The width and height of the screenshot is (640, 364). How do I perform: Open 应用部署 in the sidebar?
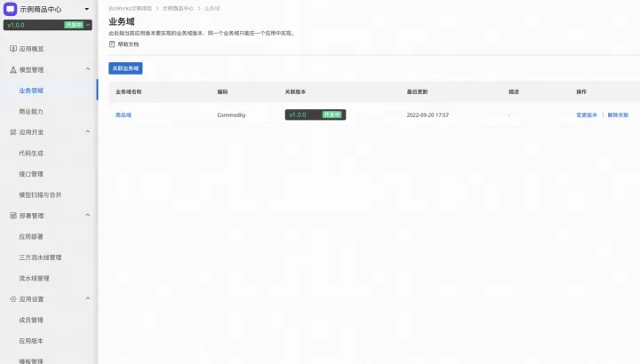[x=31, y=236]
